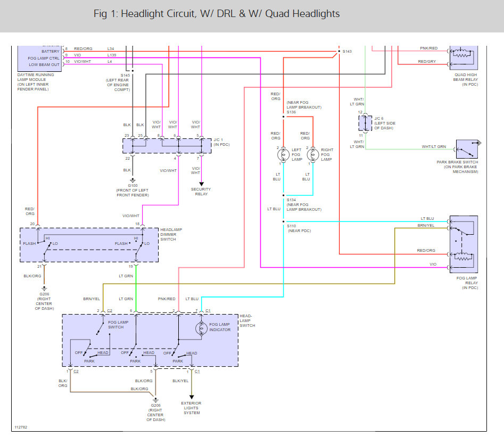Click the 'BATTERY' terminal label
This screenshot has height=445, width=504.
[51, 52]
